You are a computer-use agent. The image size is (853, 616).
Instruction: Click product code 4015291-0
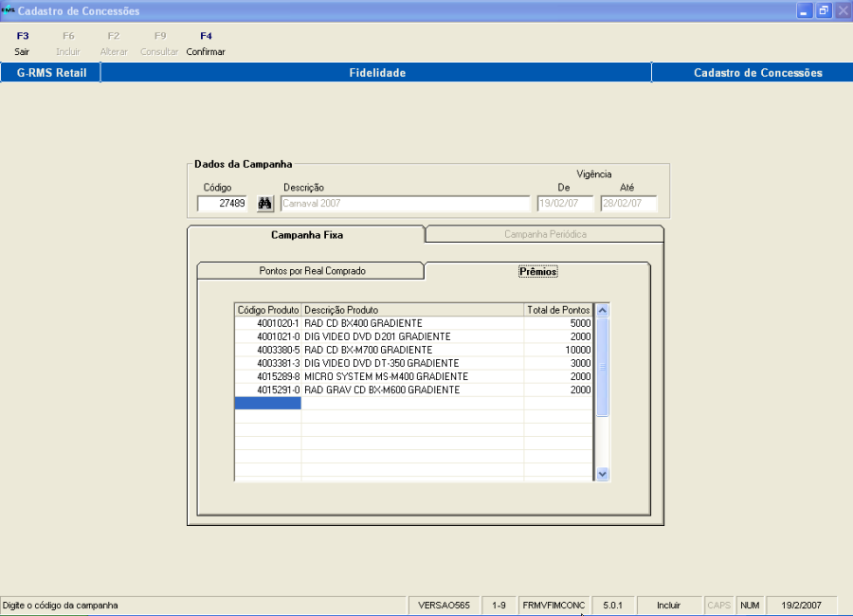point(278,390)
